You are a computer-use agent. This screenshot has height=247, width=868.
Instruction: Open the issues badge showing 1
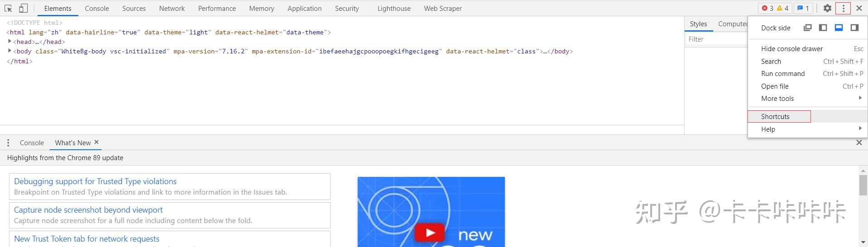click(803, 8)
